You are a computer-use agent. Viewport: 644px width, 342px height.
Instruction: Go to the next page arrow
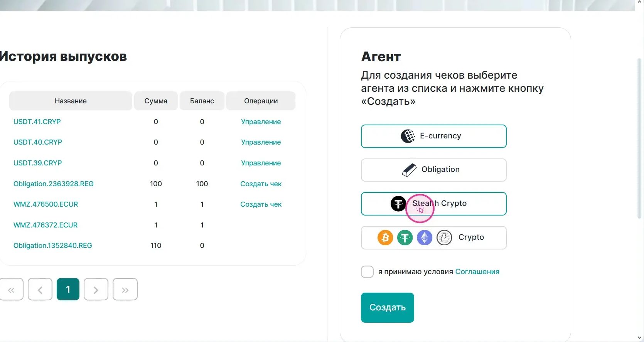96,290
